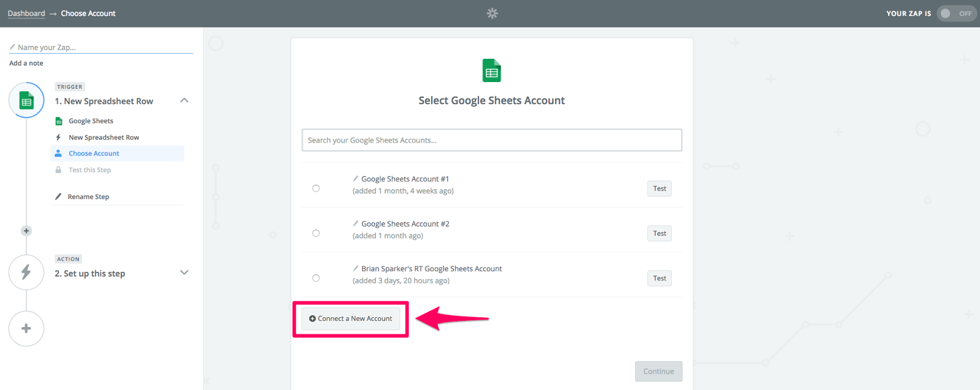Click the 'added 3 days, 20 hours ago' text
This screenshot has width=980, height=390.
pyautogui.click(x=401, y=280)
